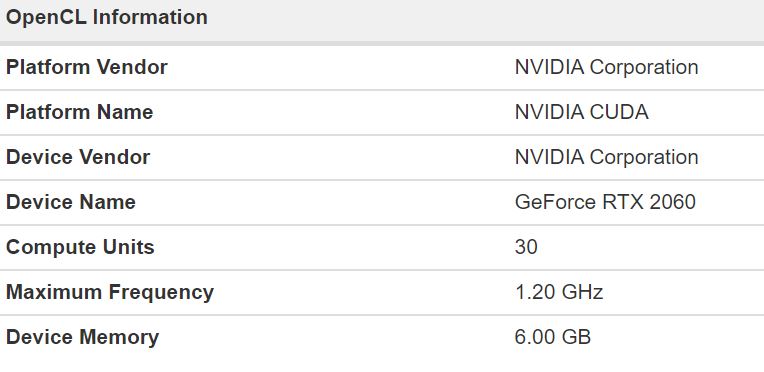Click the word GeForce in Device Name
Image resolution: width=764 pixels, height=372 pixels.
555,202
